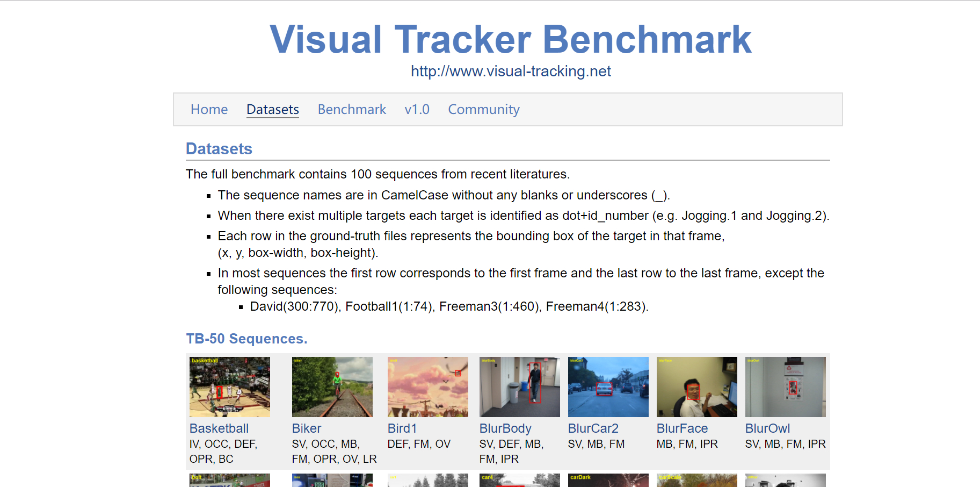Select the Datasets navigation tab
This screenshot has height=487, width=980.
[x=272, y=110]
